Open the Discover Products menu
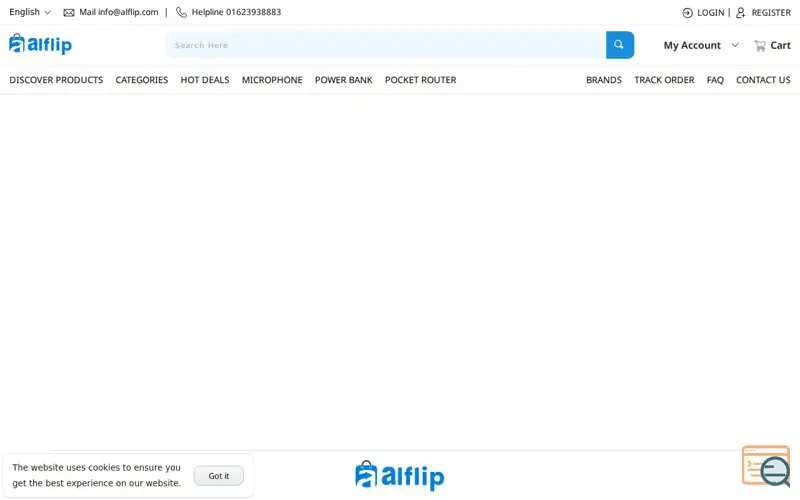The width and height of the screenshot is (800, 500). point(56,80)
